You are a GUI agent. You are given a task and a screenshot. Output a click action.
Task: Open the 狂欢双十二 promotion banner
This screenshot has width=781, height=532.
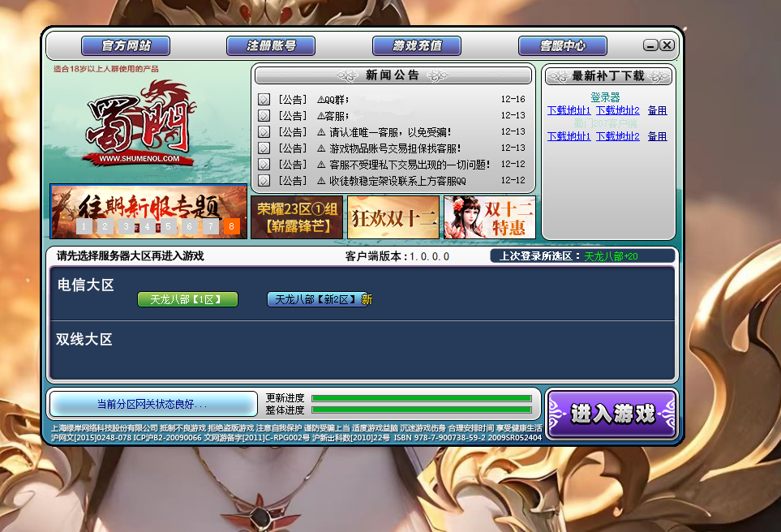tap(393, 217)
